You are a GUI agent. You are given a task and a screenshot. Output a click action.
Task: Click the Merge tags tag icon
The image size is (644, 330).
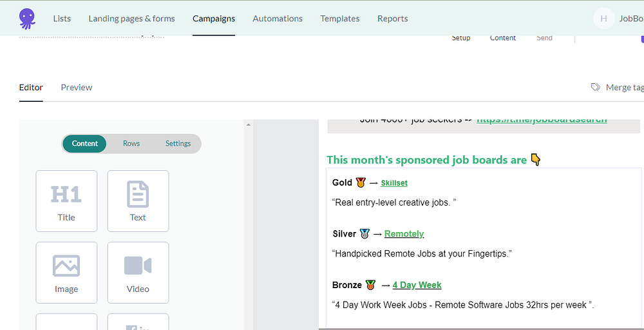click(596, 87)
